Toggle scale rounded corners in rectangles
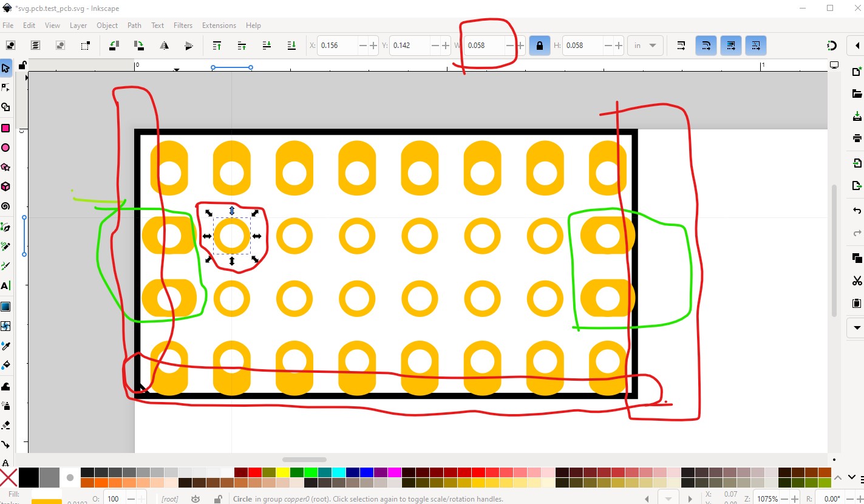Screen dimensions: 864x504 click(x=706, y=46)
